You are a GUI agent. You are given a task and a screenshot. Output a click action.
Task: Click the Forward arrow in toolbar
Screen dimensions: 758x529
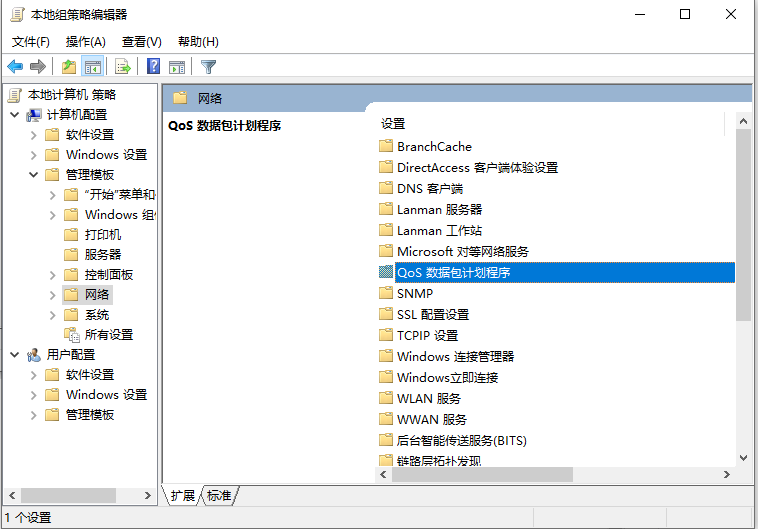pyautogui.click(x=38, y=67)
